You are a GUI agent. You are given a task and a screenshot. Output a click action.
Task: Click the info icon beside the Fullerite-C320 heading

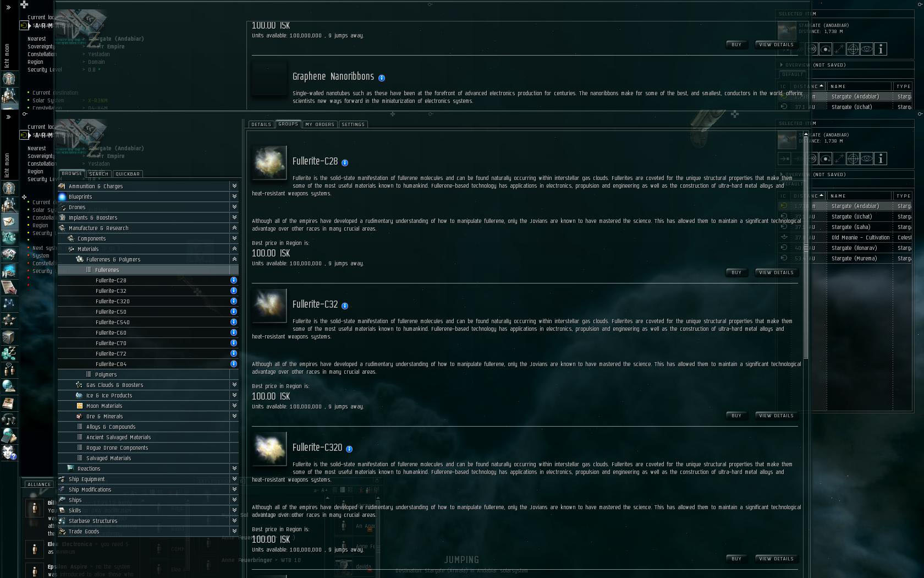[349, 449]
